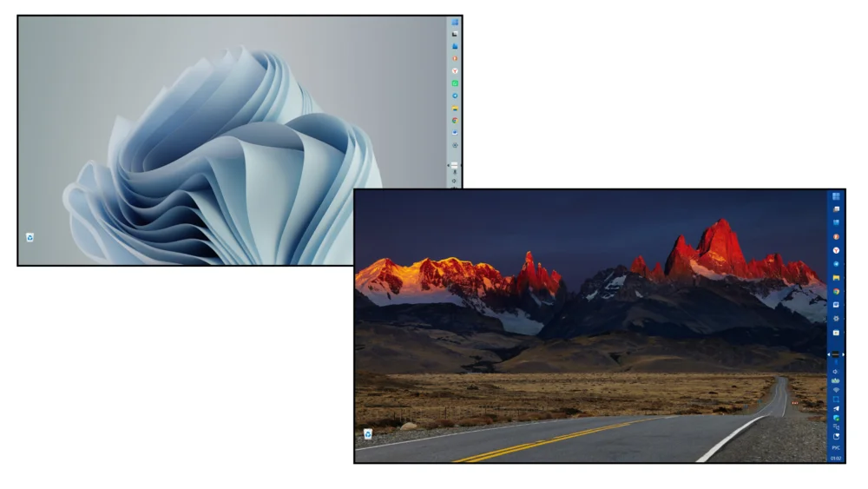Open Telegram on the mountain desktop taskbar
This screenshot has width=868, height=489.
coord(836,264)
